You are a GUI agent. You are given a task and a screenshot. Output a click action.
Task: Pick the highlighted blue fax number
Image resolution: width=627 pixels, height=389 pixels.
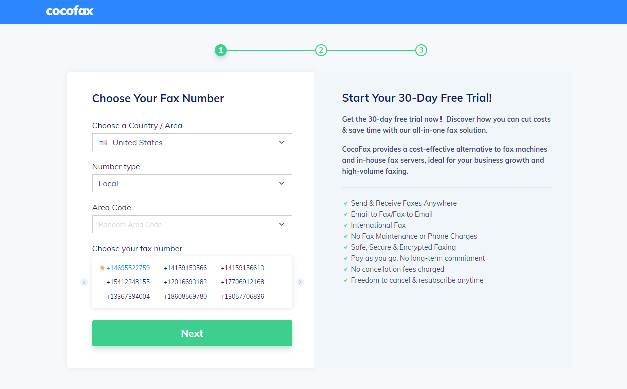[x=128, y=267]
